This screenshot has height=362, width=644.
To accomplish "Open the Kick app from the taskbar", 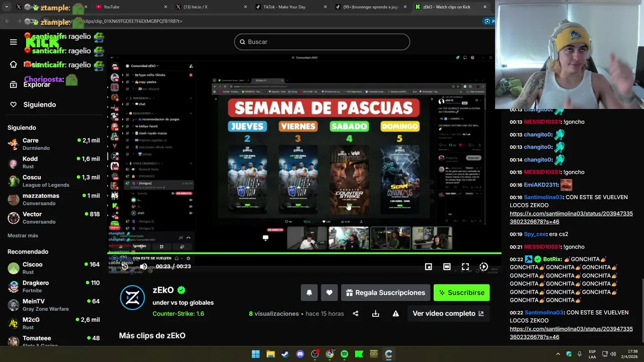I will [x=359, y=354].
